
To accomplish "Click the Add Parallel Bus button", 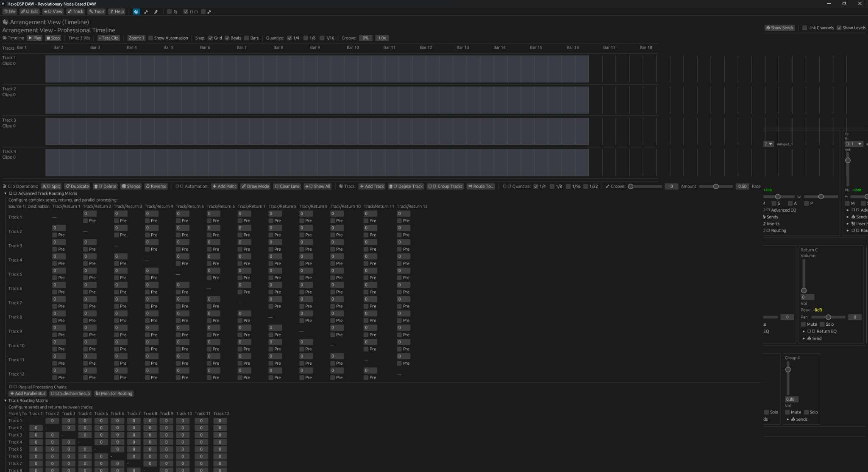I will (x=28, y=394).
